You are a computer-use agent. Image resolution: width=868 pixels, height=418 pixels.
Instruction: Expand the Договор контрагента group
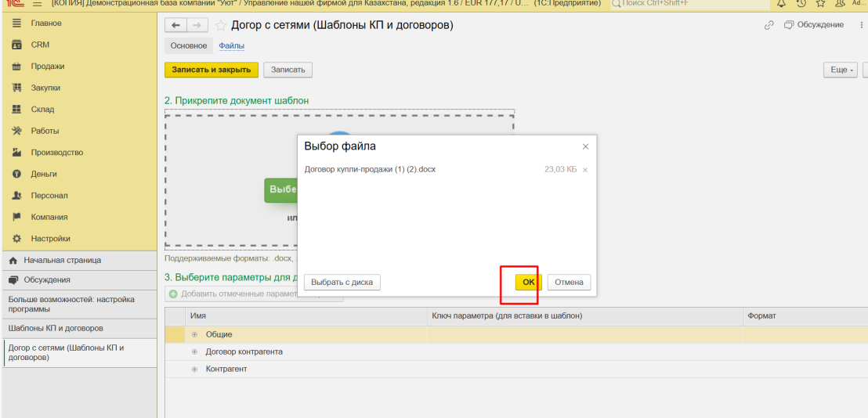tap(195, 352)
